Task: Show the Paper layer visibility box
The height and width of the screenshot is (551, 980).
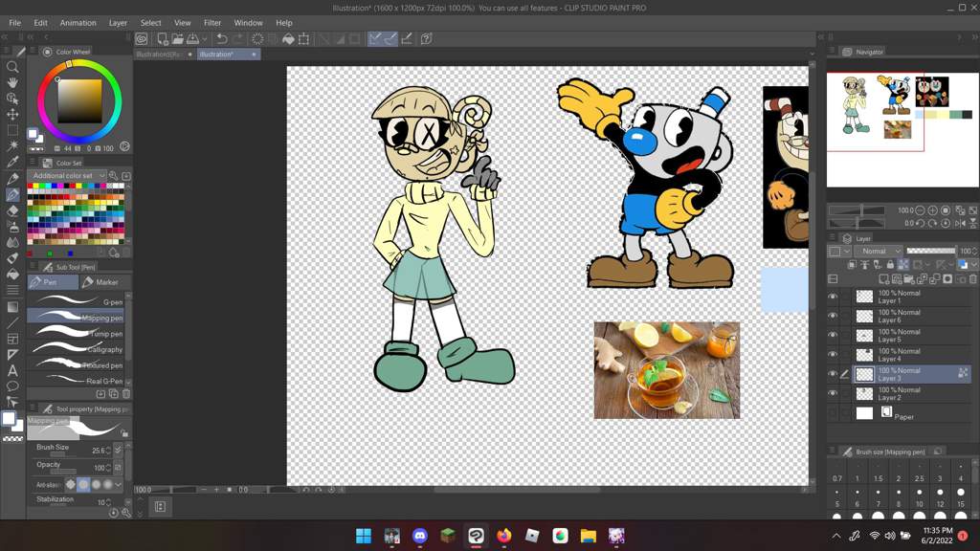Action: coord(833,413)
